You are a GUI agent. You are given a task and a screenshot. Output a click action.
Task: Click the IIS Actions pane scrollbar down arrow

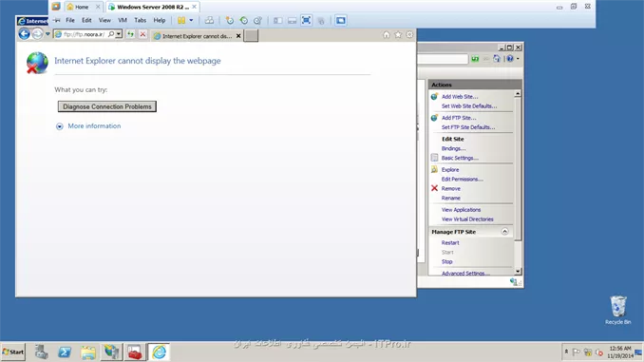point(518,271)
